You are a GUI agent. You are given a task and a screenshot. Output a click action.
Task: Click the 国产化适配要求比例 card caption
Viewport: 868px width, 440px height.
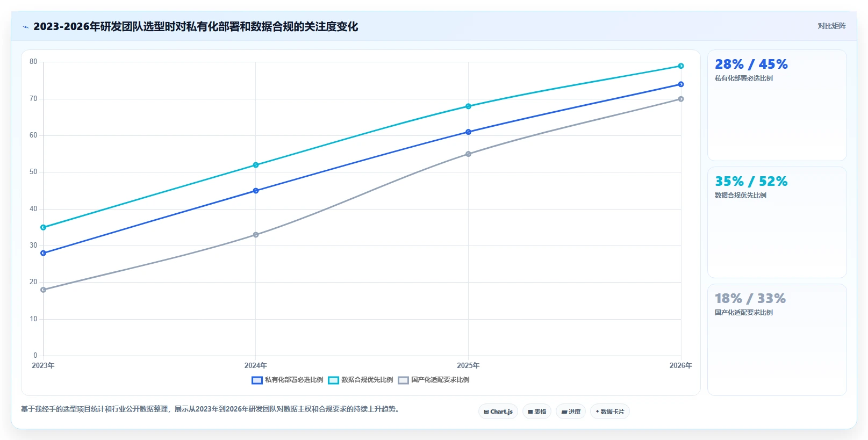pyautogui.click(x=744, y=313)
